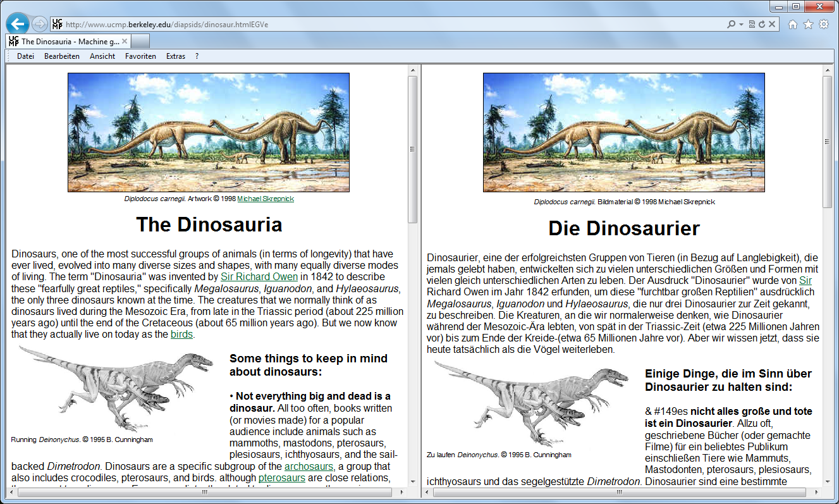
Task: Click the Forward navigation arrow
Action: (x=39, y=25)
